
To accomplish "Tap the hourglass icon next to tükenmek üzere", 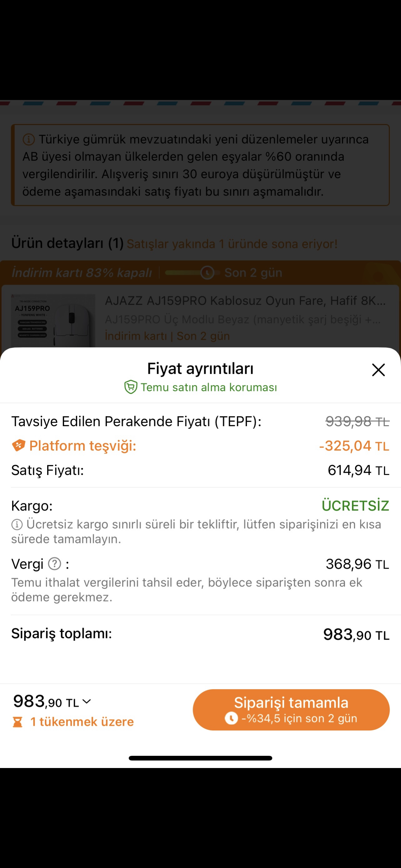I will coord(17,722).
